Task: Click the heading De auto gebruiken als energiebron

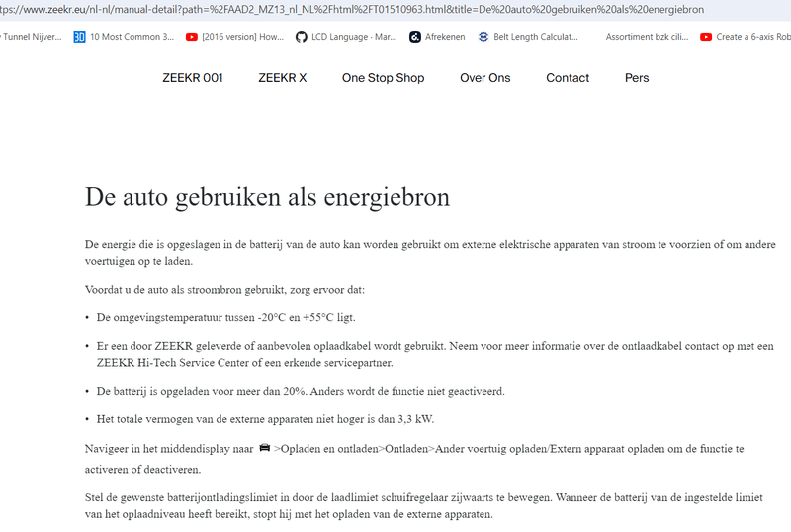Action: [x=267, y=197]
